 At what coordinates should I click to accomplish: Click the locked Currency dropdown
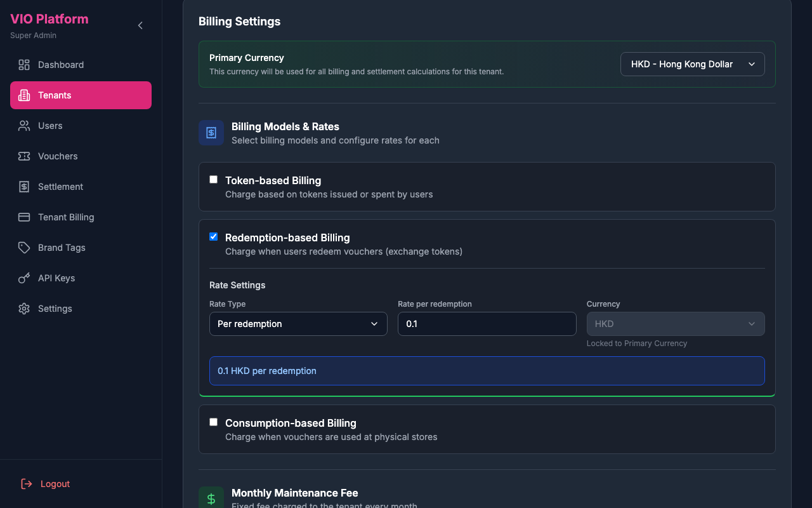675,323
